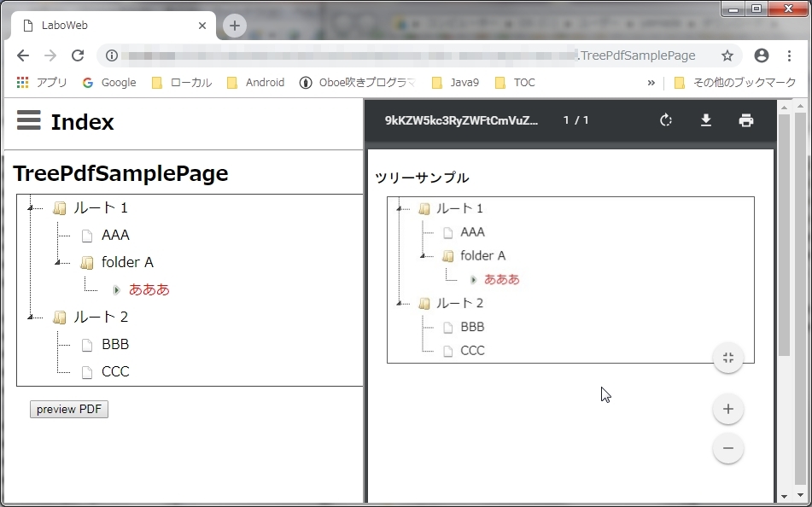Viewport: 812px width, 507px height.
Task: Click CCC in the PDF preview
Action: point(472,351)
